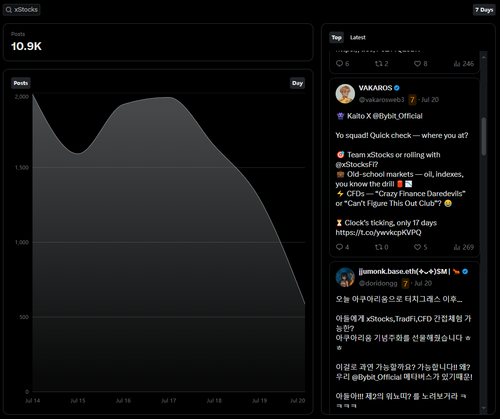Open the Day interval selector

[297, 83]
